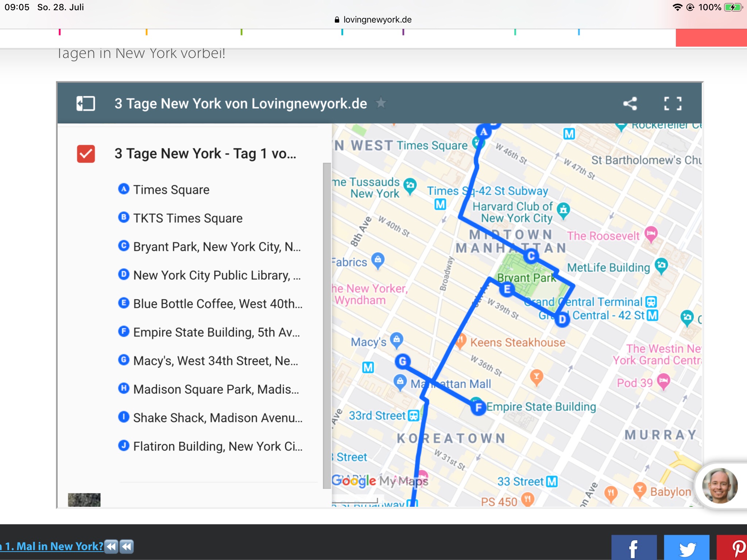Click map marker C near Bryant Park
This screenshot has height=560, width=747.
click(x=531, y=256)
